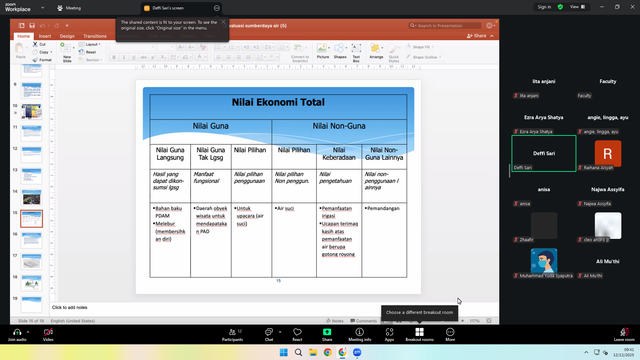Open the More options menu
Image resolution: width=640 pixels, height=360 pixels.
point(450,334)
